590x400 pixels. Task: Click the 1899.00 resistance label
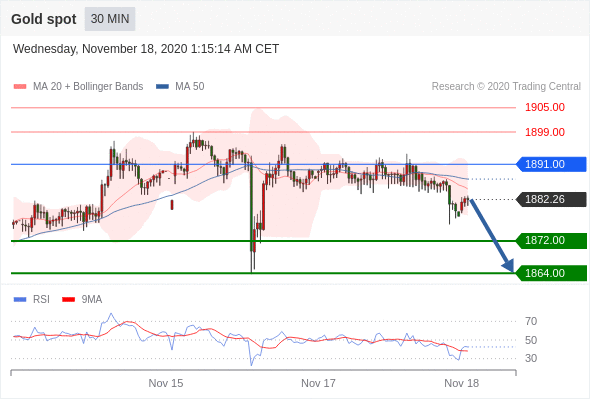[x=545, y=132]
